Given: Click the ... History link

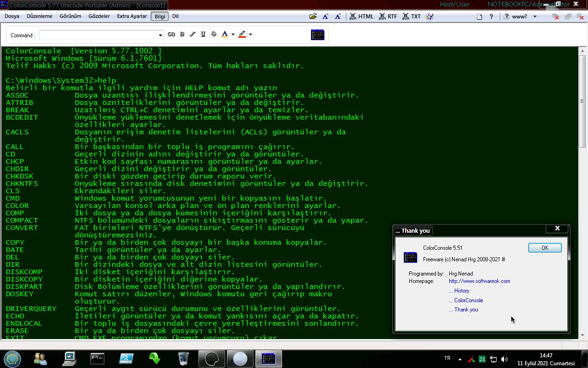Looking at the screenshot, I should click(x=459, y=291).
